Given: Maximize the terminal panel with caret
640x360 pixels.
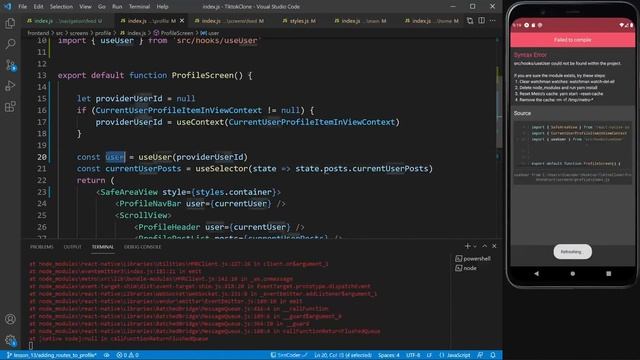Looking at the screenshot, I should (484, 246).
